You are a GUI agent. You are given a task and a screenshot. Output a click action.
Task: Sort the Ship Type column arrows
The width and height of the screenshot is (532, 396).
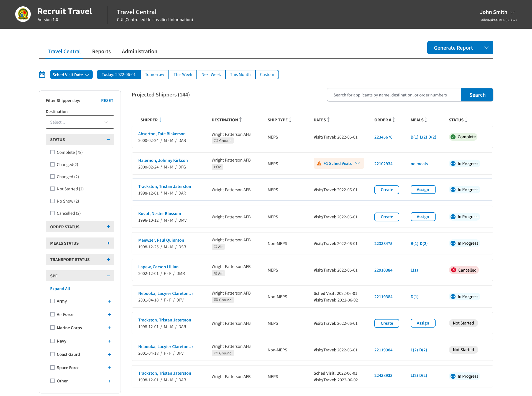(x=290, y=120)
